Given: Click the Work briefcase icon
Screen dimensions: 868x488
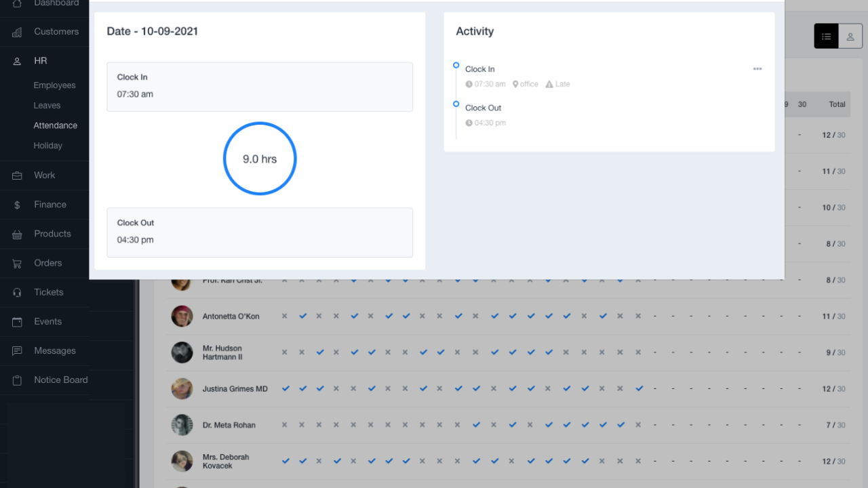Looking at the screenshot, I should click(x=18, y=176).
